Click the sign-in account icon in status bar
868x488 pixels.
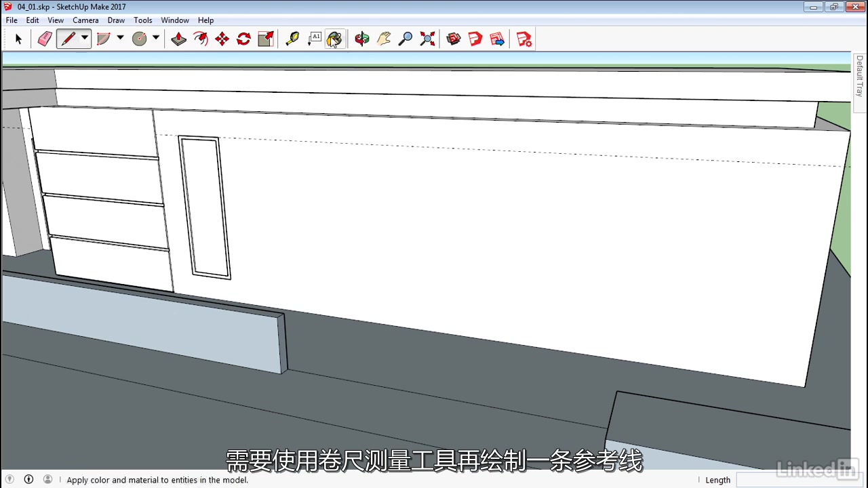[47, 479]
